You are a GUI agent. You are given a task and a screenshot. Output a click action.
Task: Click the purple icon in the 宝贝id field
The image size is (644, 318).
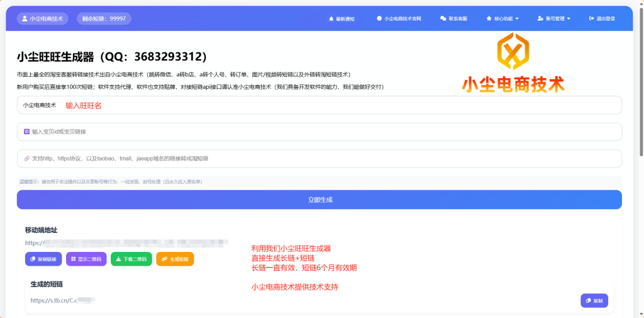pyautogui.click(x=26, y=132)
